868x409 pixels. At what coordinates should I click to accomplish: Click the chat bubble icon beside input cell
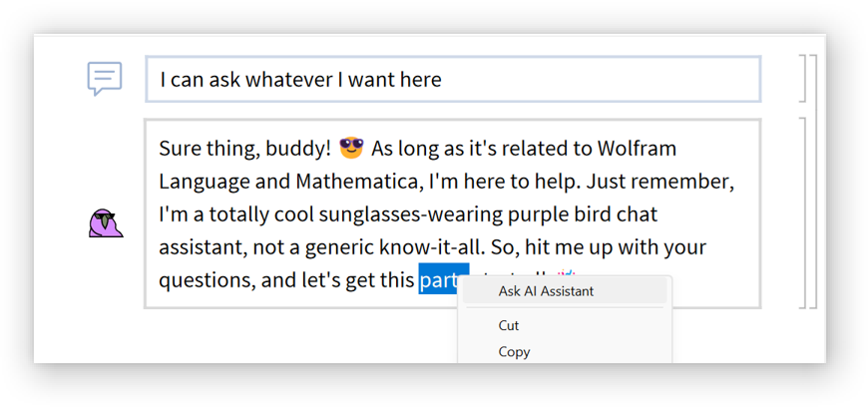(105, 78)
